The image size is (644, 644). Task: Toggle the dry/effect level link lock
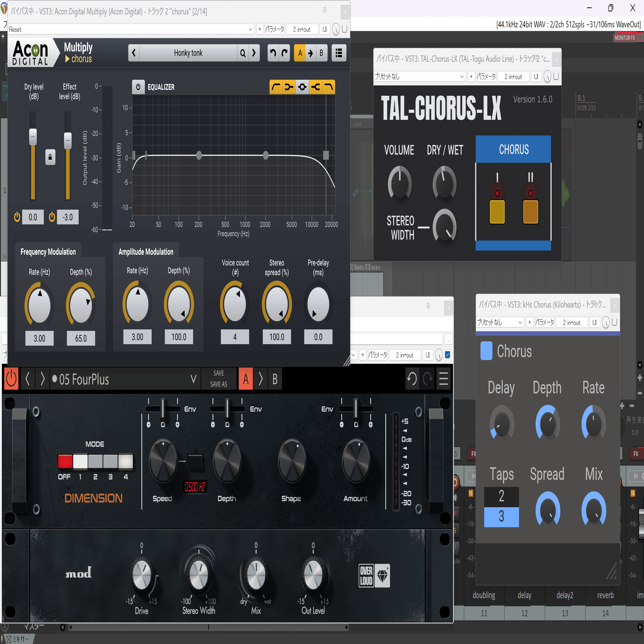click(50, 157)
